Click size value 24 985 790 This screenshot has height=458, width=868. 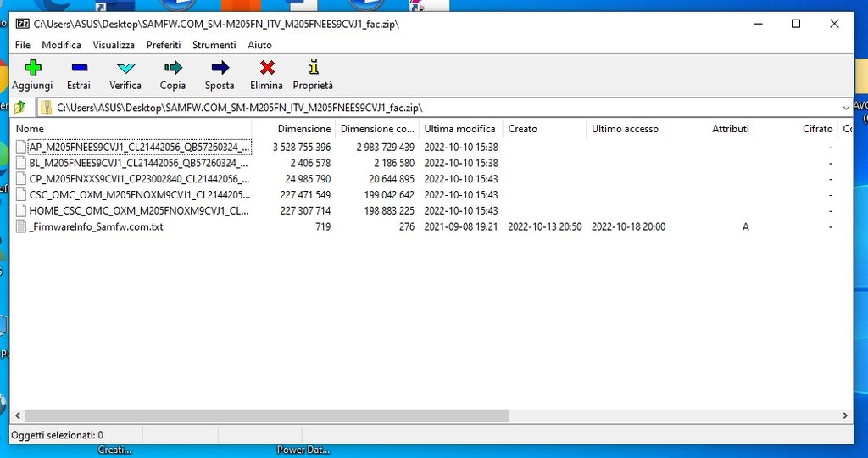pos(308,179)
